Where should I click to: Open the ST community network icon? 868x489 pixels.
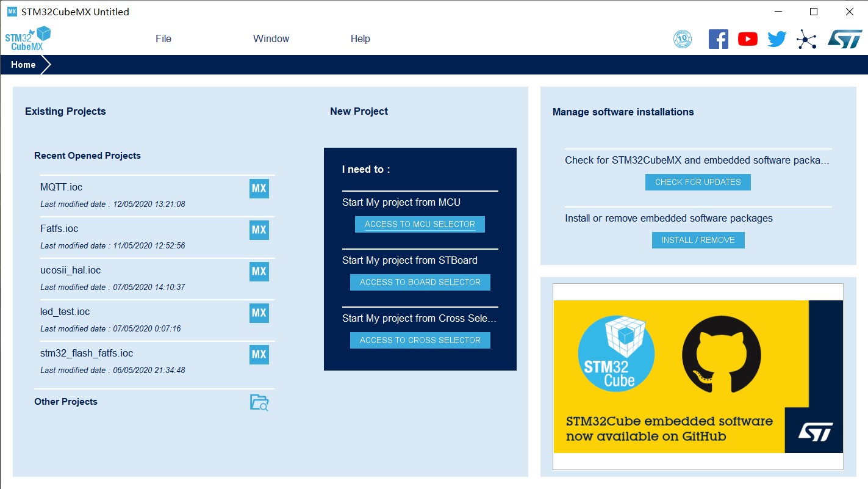coord(806,39)
